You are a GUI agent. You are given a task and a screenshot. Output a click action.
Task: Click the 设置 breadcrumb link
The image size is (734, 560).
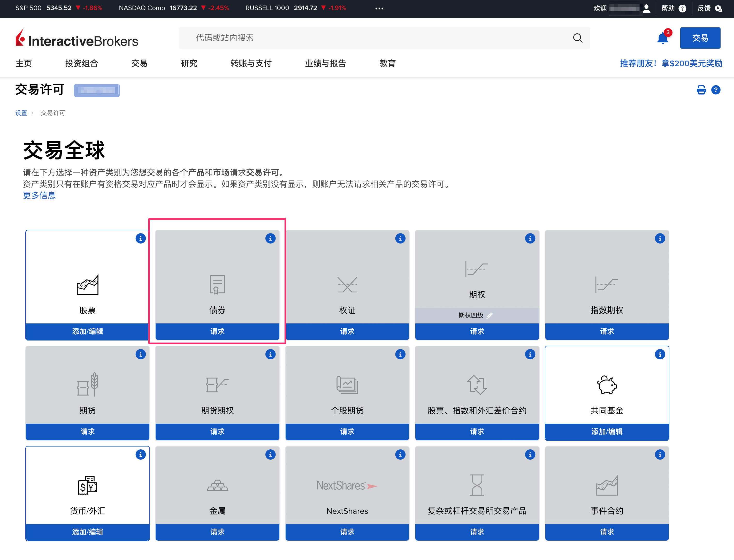pyautogui.click(x=21, y=113)
